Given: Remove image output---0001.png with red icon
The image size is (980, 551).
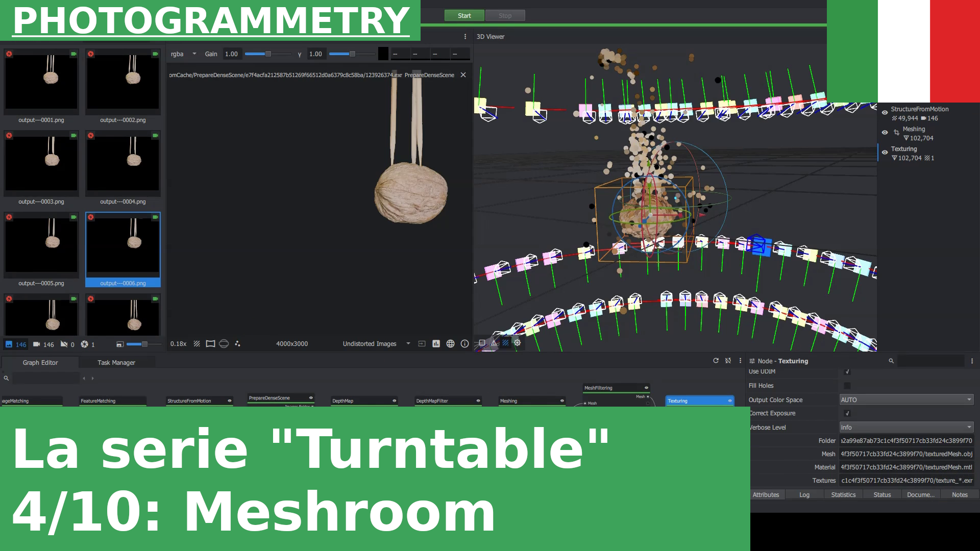Looking at the screenshot, I should 9,54.
